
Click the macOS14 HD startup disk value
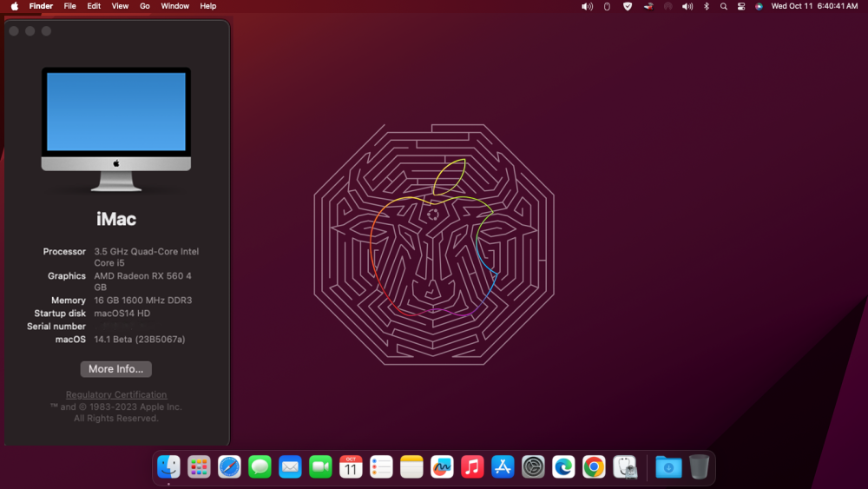(122, 313)
